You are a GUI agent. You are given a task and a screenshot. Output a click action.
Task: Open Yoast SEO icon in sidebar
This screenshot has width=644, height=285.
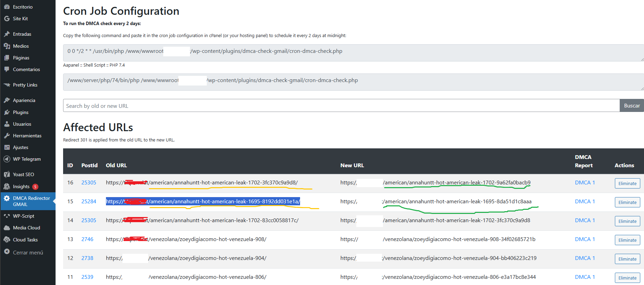(x=7, y=174)
